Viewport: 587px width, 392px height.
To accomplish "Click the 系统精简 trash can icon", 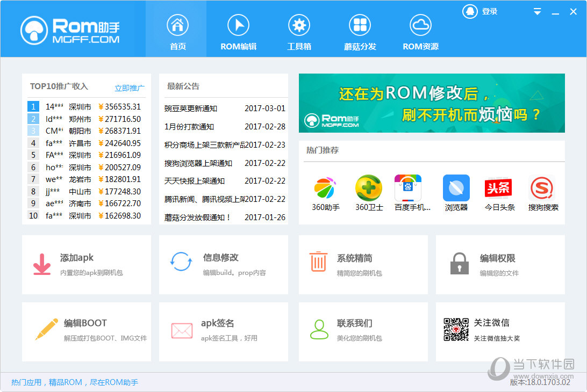I will tap(318, 262).
